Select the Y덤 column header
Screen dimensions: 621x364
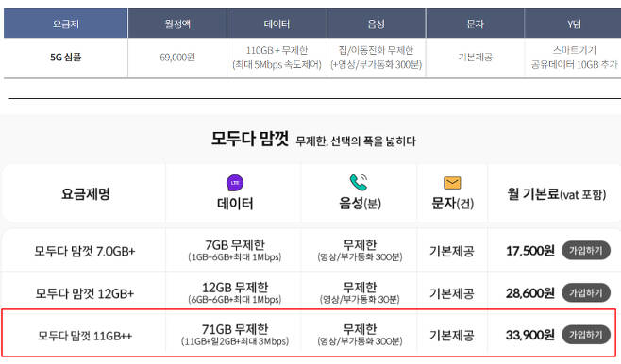(573, 24)
